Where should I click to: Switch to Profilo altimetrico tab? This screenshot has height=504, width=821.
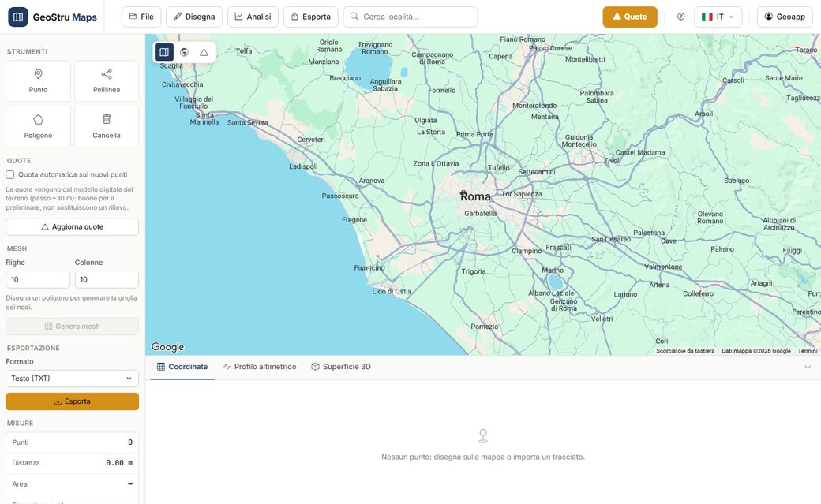[260, 367]
